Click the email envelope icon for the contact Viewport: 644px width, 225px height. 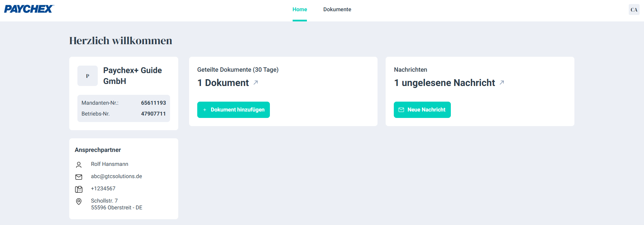79,177
